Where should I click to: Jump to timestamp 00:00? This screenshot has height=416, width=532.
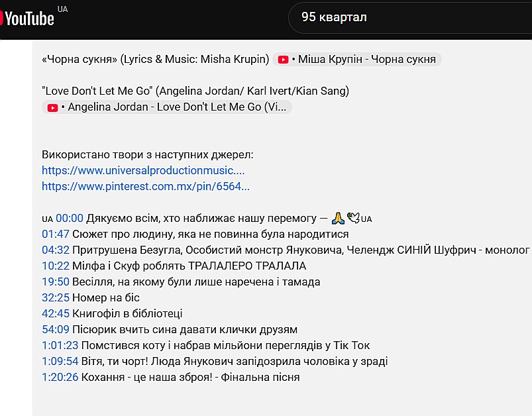click(x=70, y=218)
